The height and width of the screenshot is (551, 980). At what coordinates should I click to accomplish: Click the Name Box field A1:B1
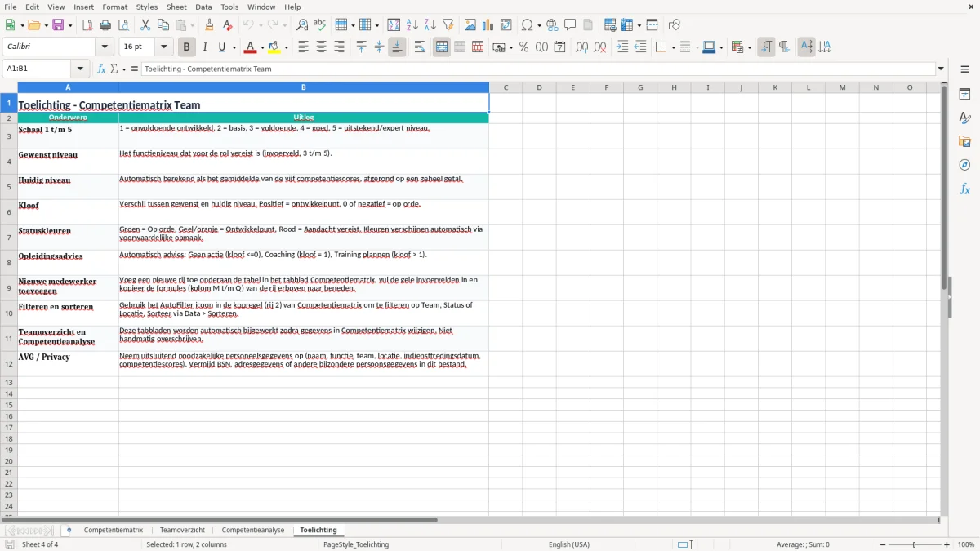(x=38, y=69)
